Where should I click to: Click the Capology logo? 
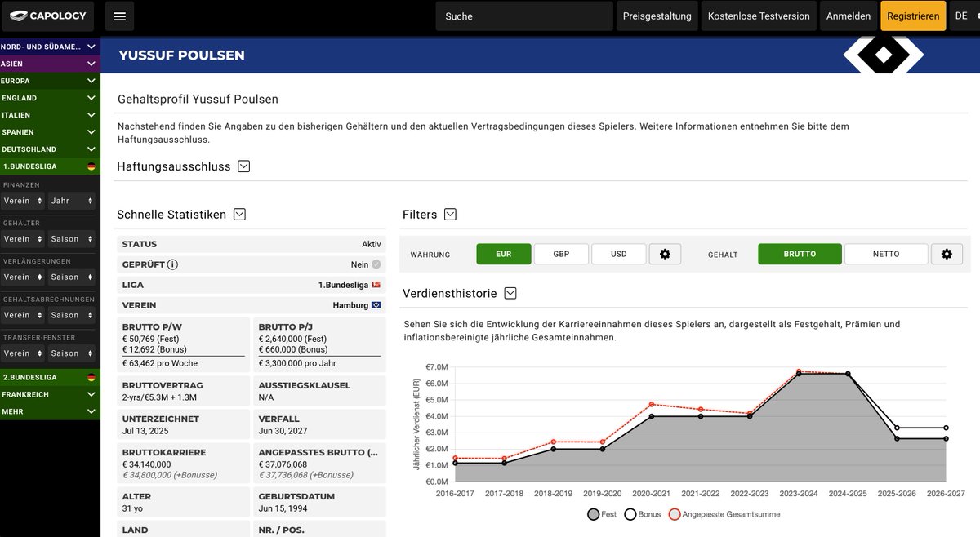tap(47, 16)
